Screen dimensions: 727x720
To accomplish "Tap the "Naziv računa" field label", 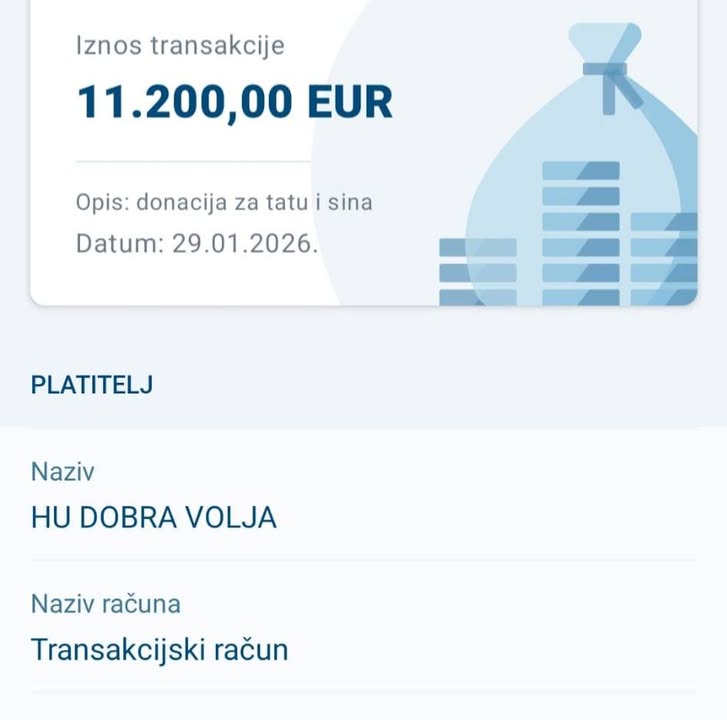I will click(x=106, y=604).
